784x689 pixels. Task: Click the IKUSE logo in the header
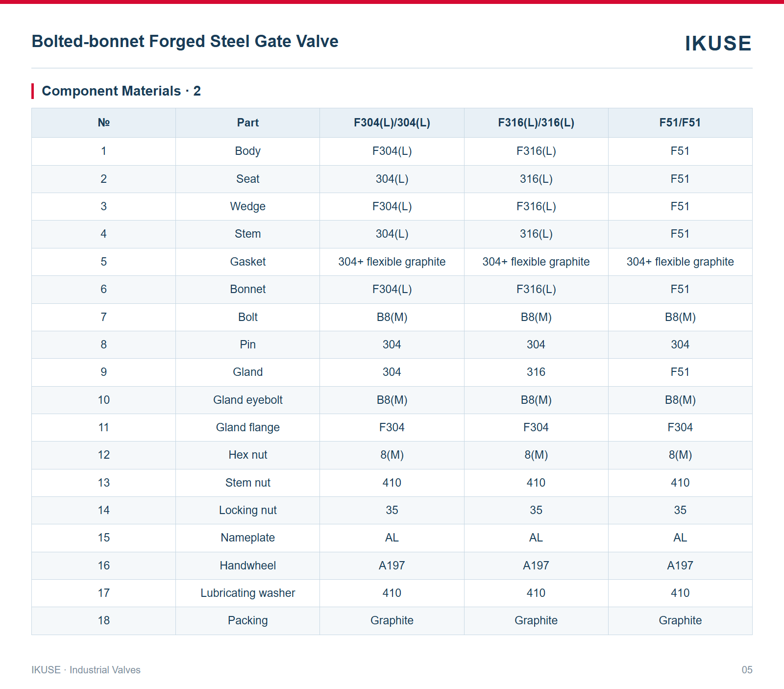click(718, 44)
